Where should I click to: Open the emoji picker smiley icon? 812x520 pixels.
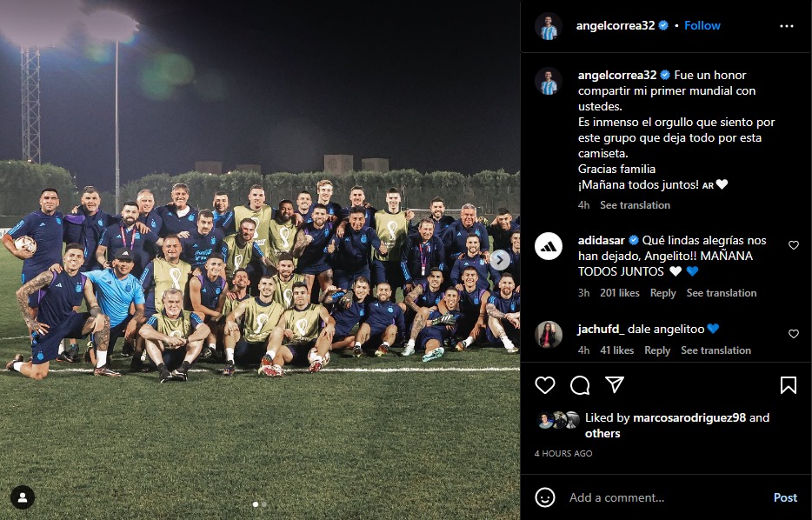545,497
